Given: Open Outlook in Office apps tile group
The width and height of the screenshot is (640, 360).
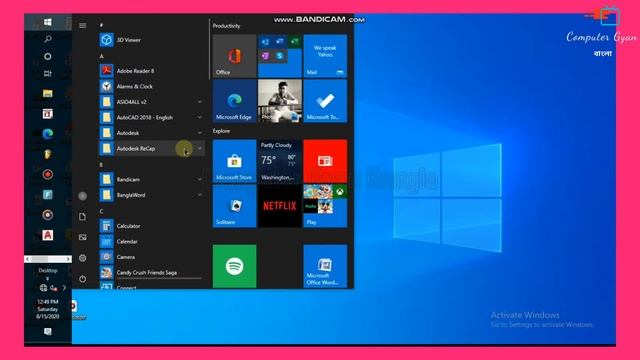Looking at the screenshot, I should click(266, 42).
